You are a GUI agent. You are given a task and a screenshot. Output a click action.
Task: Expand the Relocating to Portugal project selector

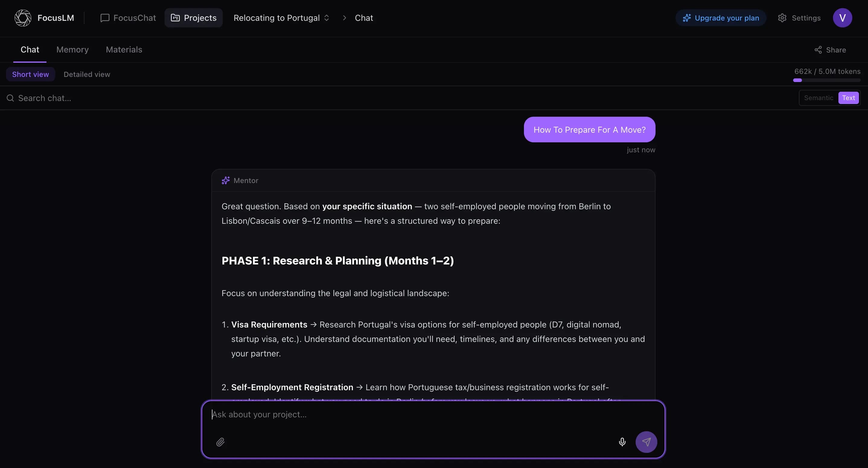[281, 18]
